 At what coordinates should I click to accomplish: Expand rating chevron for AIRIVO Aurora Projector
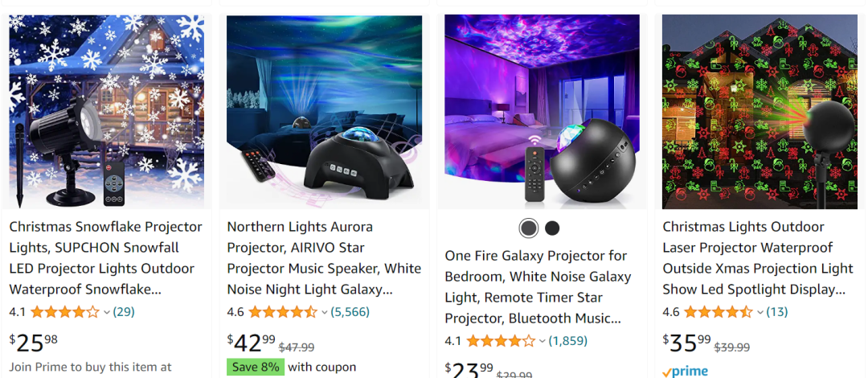pos(325,312)
